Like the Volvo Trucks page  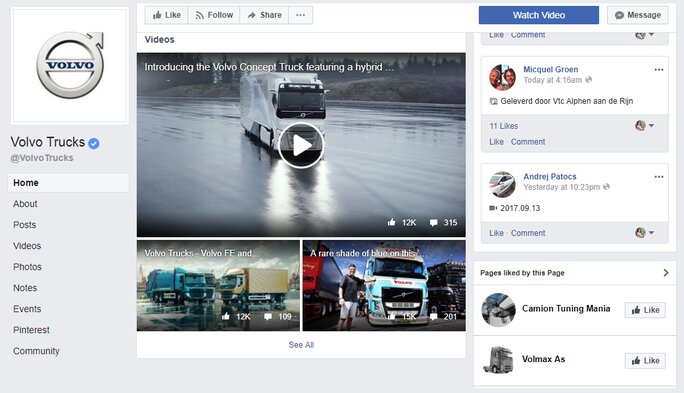point(167,15)
